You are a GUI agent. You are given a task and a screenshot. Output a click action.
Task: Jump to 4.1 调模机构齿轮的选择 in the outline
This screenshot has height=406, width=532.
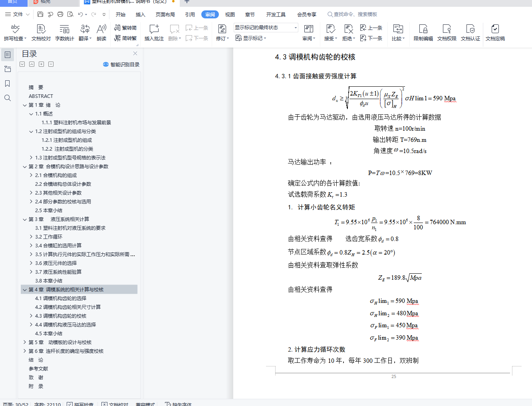pyautogui.click(x=61, y=299)
